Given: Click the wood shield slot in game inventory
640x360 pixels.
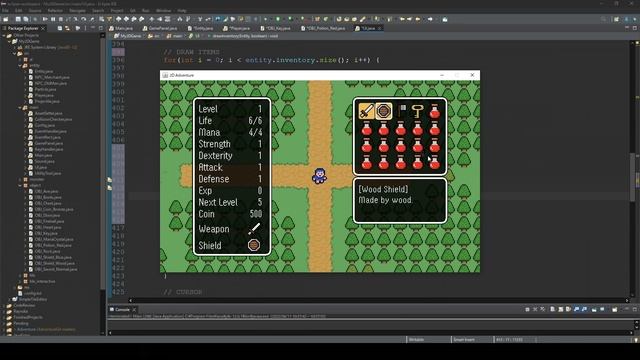Looking at the screenshot, I should pos(384,111).
